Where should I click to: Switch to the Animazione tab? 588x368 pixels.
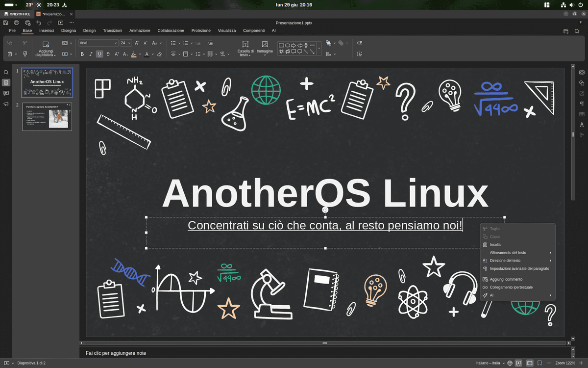(140, 30)
